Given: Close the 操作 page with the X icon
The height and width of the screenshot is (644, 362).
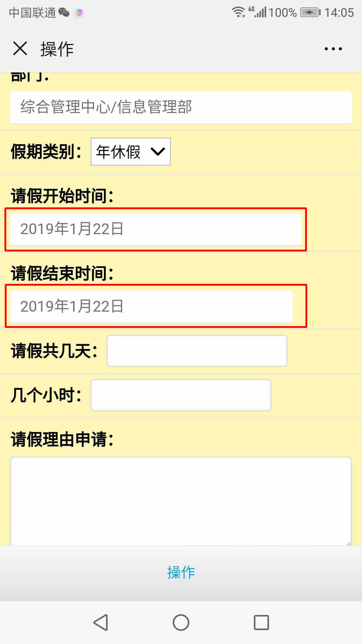Looking at the screenshot, I should pos(20,49).
